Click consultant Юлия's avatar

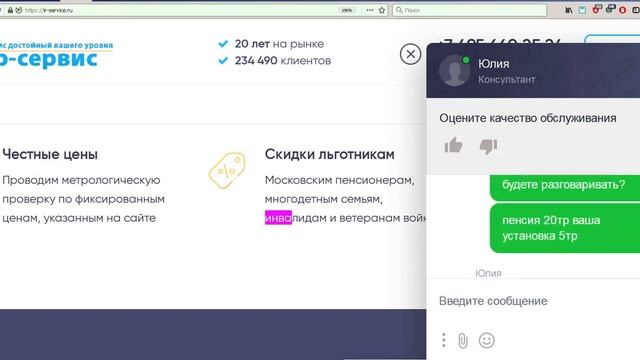(x=454, y=71)
